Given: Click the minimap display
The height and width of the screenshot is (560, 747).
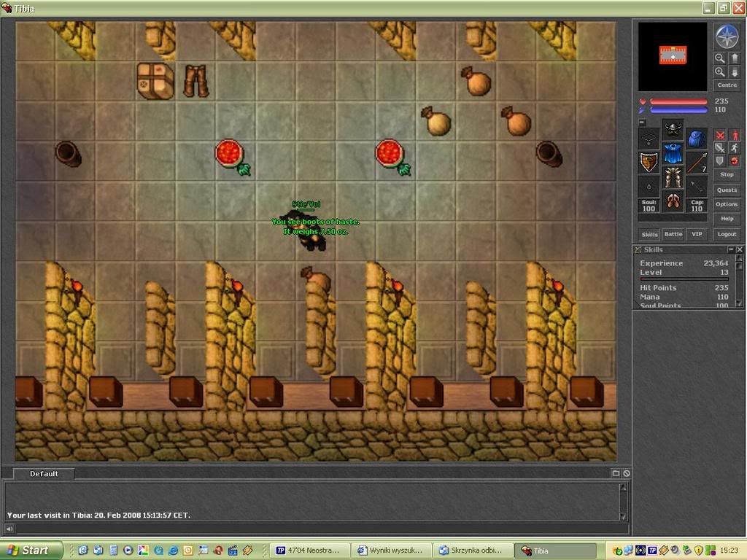Looking at the screenshot, I should coord(673,56).
